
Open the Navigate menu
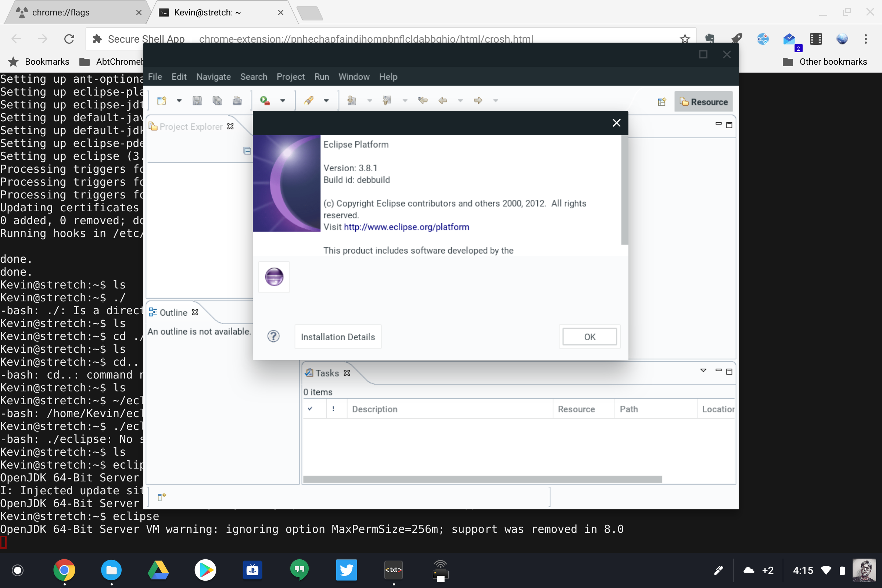(x=214, y=77)
